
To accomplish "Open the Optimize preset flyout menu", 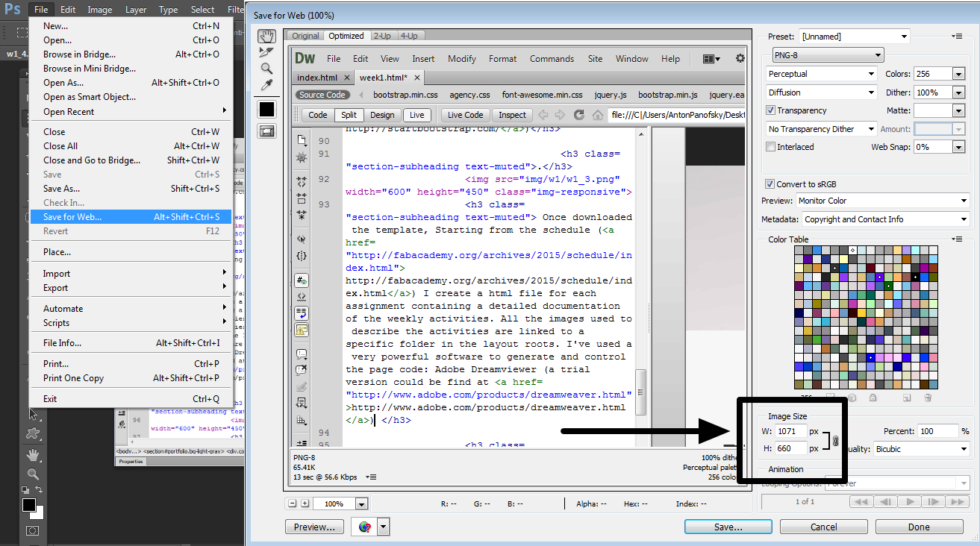I will (x=958, y=36).
